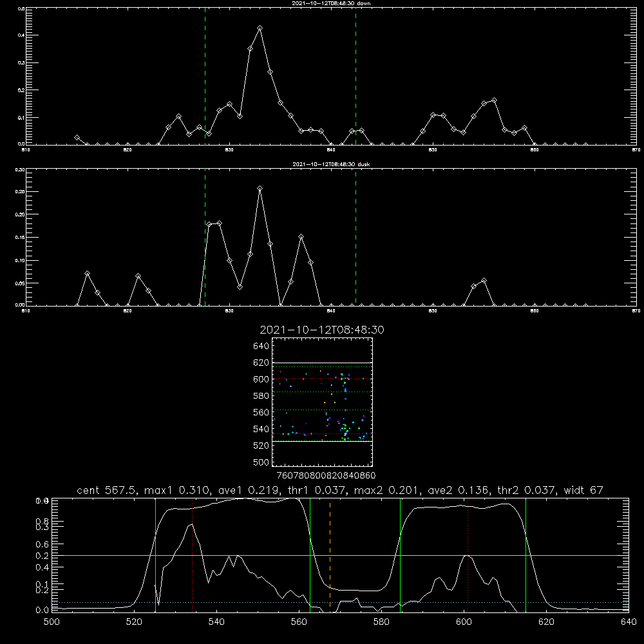
Task: Click the dawn plot secondary peak marker near 856
Action: (x=494, y=100)
